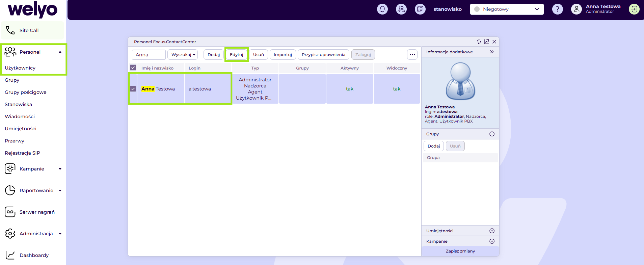Click the Site Call phone icon
The height and width of the screenshot is (265, 644).
[10, 30]
